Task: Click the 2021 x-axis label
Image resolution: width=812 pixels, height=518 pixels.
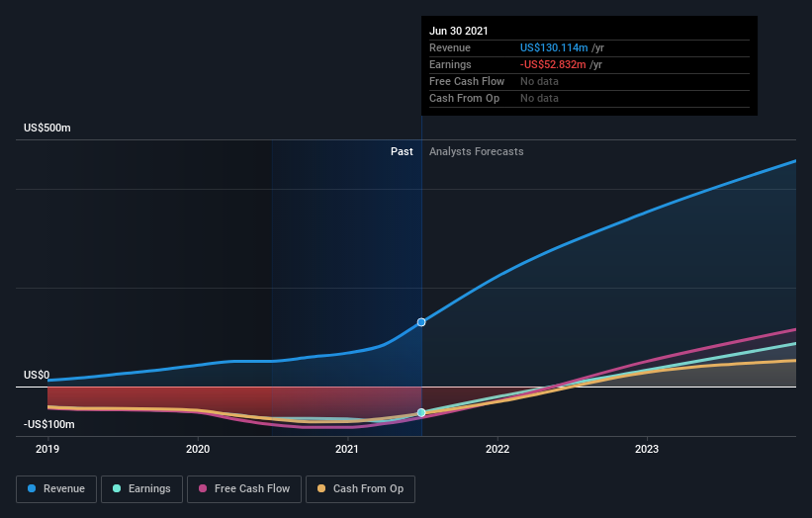Action: click(x=347, y=449)
